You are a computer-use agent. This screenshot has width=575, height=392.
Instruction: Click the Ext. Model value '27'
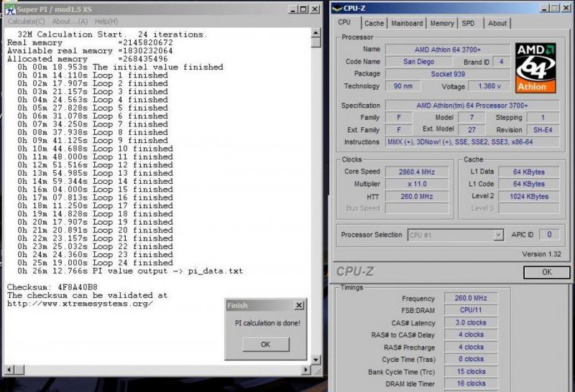(471, 130)
